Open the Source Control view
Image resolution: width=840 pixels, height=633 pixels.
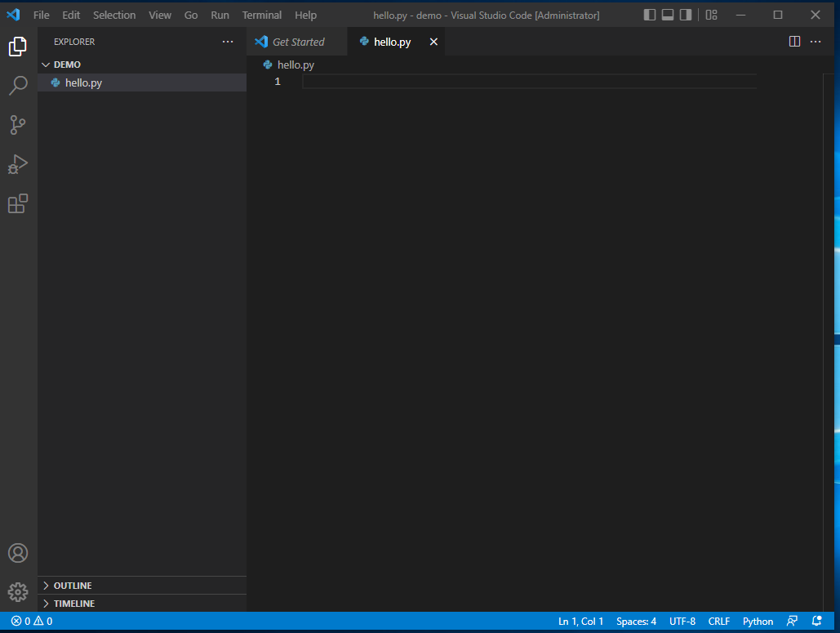18,125
